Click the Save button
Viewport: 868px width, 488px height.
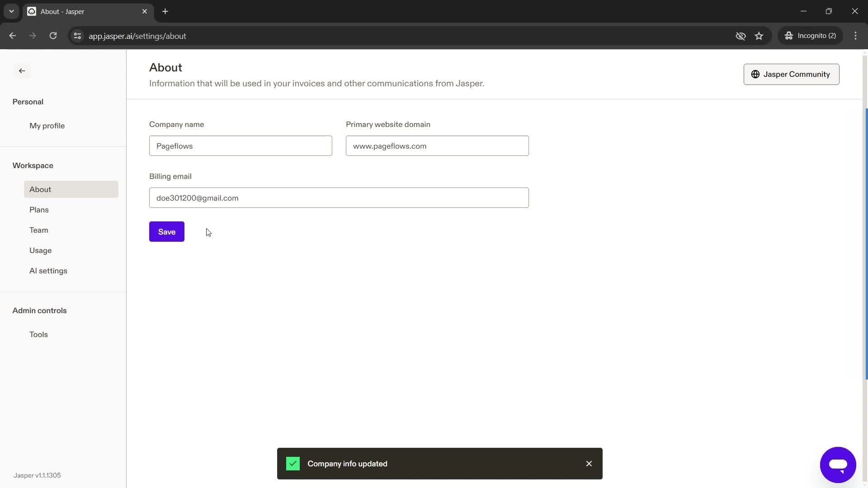(166, 231)
